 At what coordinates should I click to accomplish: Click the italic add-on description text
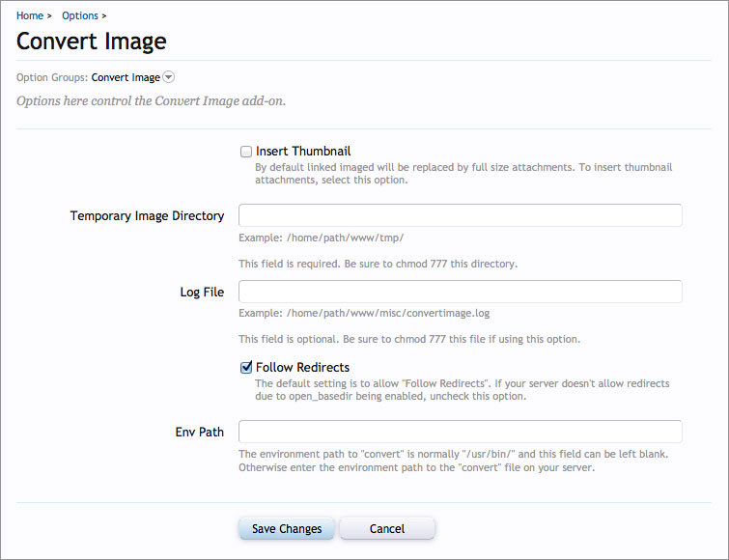coord(152,100)
